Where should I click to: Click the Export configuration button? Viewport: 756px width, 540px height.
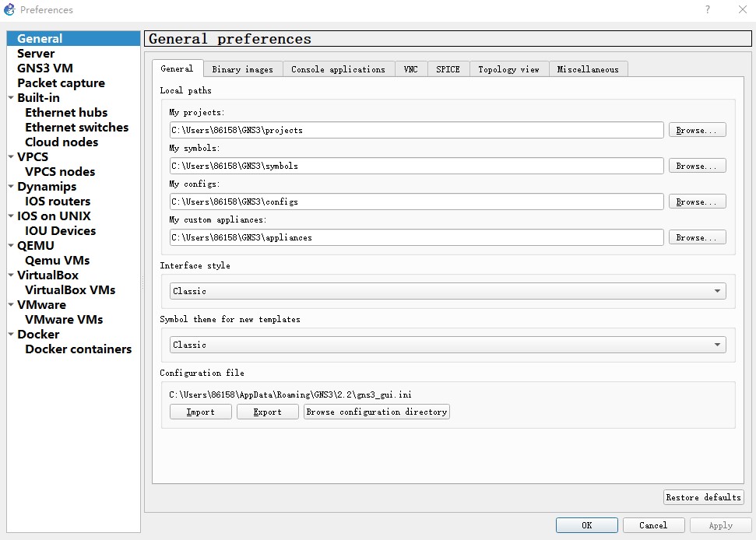268,412
